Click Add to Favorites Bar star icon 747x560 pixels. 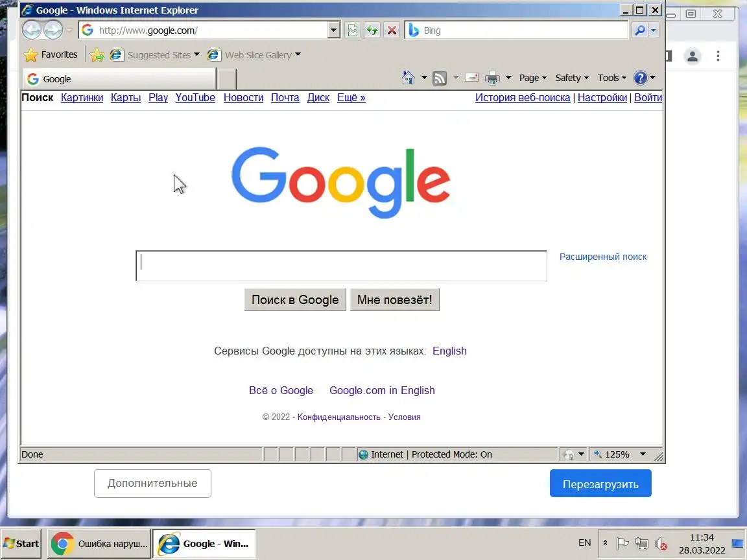coord(97,54)
